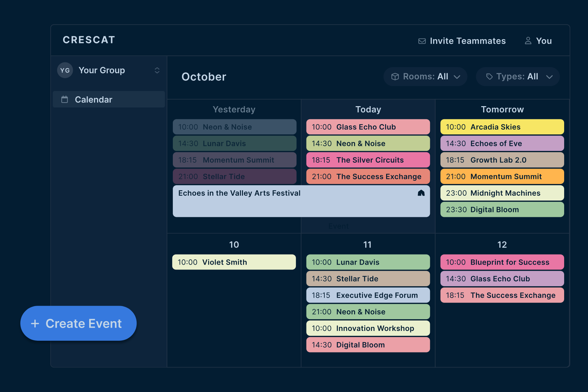Click the plus icon on Create Event

point(35,323)
